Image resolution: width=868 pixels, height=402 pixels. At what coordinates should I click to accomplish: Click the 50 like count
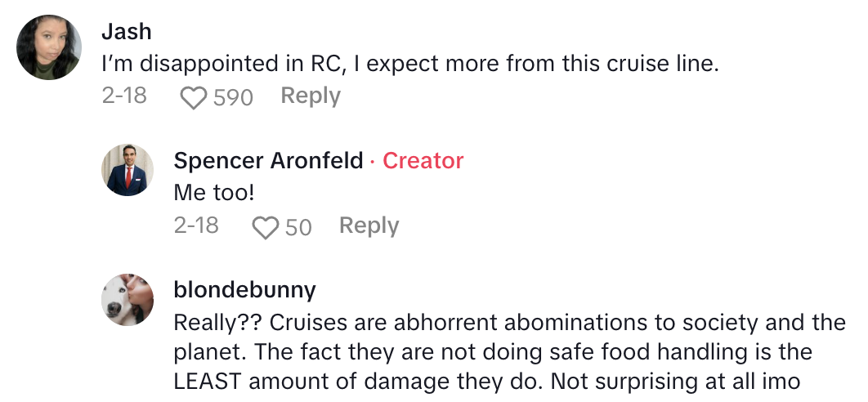tap(298, 227)
